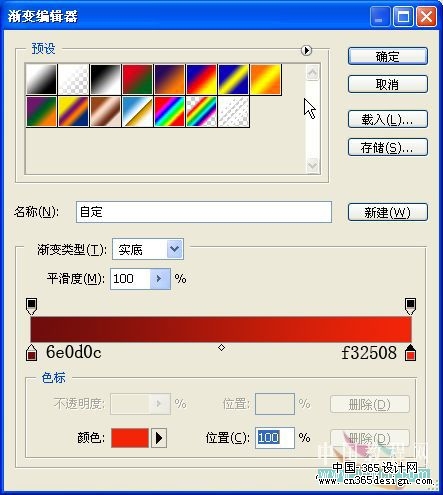Click the midpoint diamond below gradient bar
Image resolution: width=443 pixels, height=495 pixels.
click(x=221, y=348)
